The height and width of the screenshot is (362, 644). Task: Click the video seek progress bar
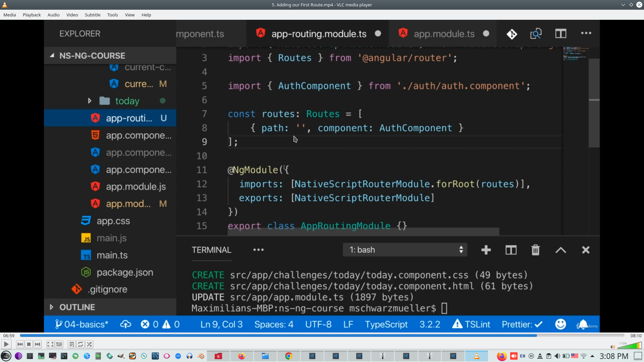pos(322,336)
